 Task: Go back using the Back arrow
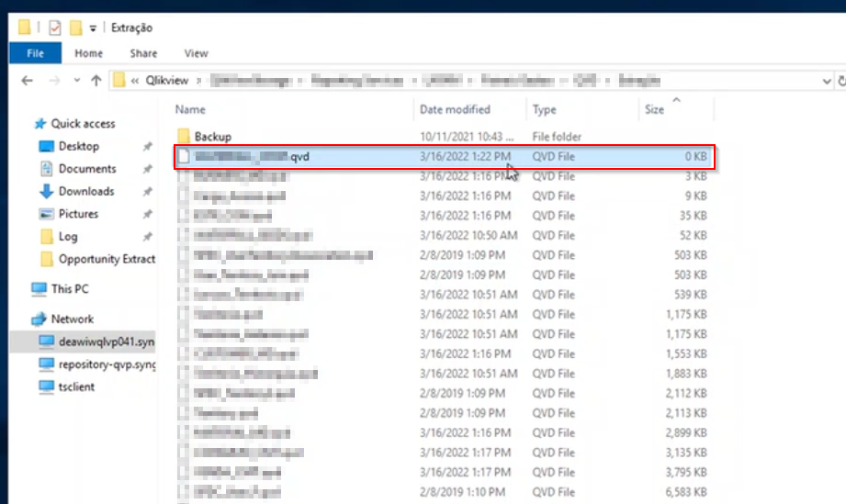(x=28, y=81)
